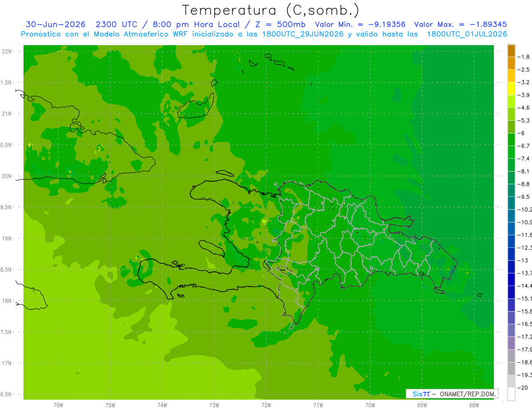Click the '-8.8' colorbar value
Viewport: 532px width, 411px height.
click(x=524, y=184)
